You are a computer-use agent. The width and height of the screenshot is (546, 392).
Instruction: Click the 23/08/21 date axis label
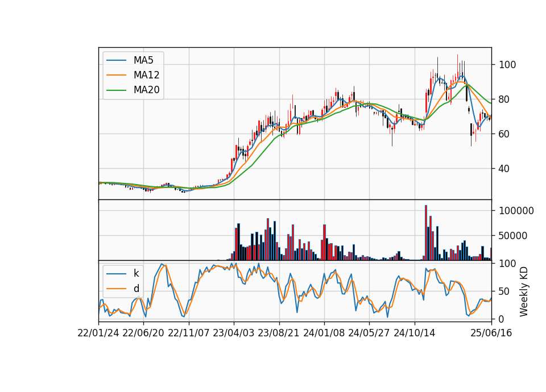tap(279, 333)
